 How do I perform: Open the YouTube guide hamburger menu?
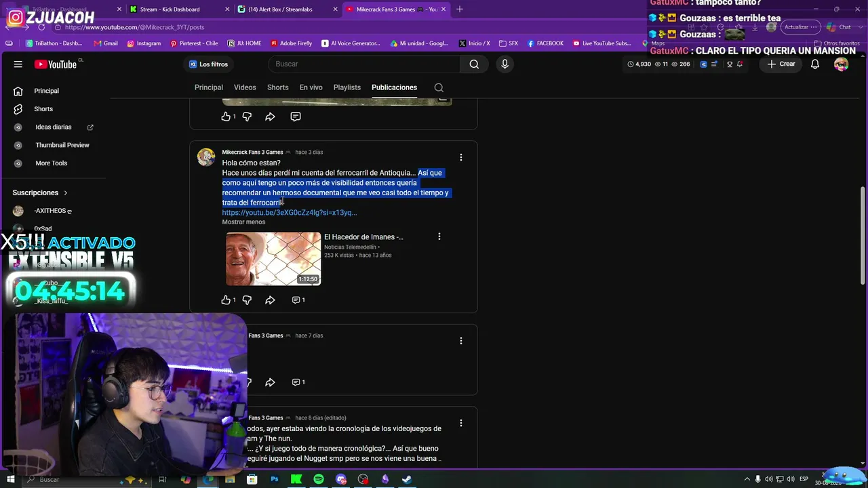(x=18, y=64)
